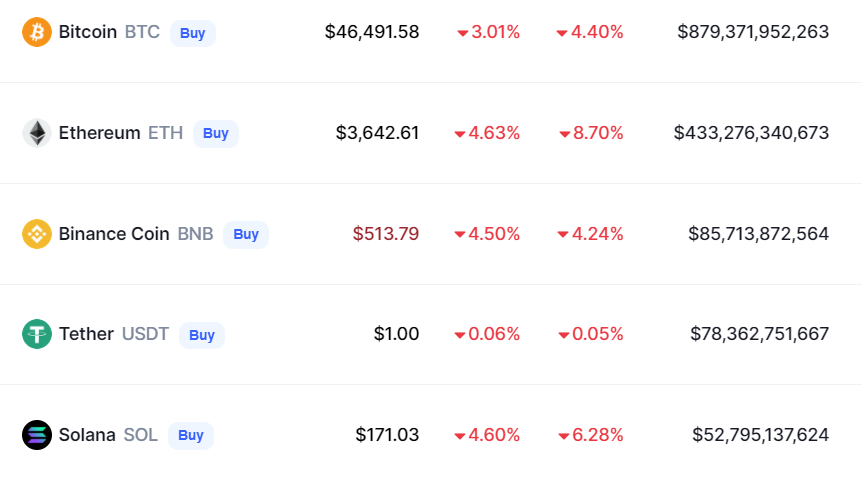The image size is (862, 481).
Task: Select the Buy button beside BNB
Action: (246, 235)
